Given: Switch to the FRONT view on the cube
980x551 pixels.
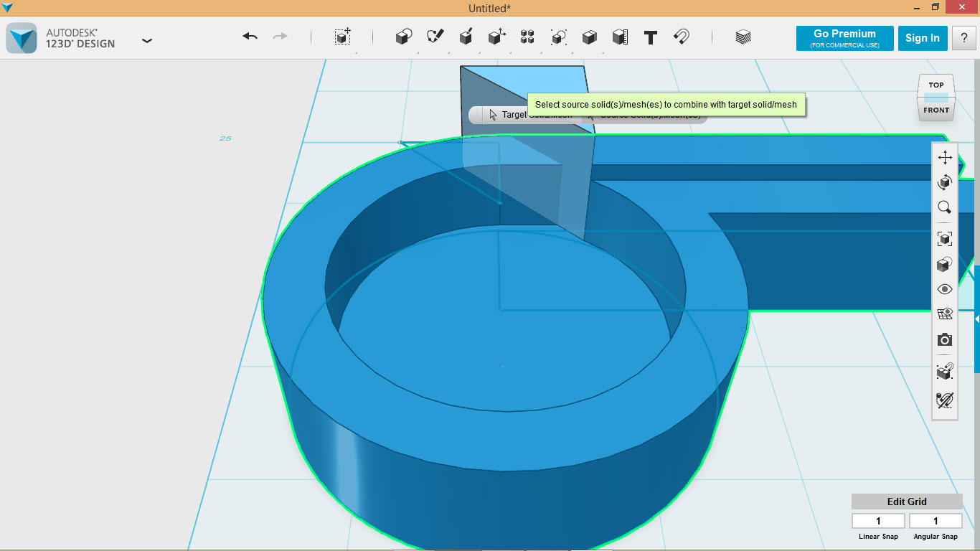Looking at the screenshot, I should pyautogui.click(x=936, y=110).
